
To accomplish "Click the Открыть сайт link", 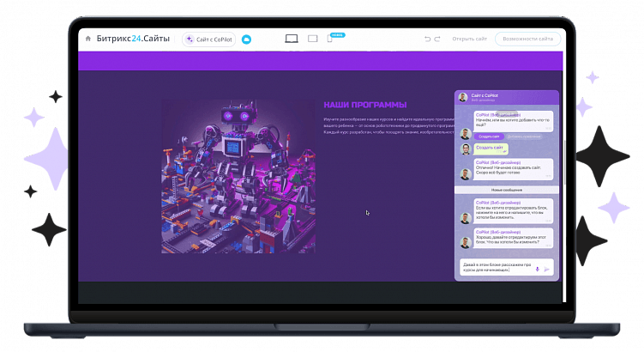I will tap(469, 39).
